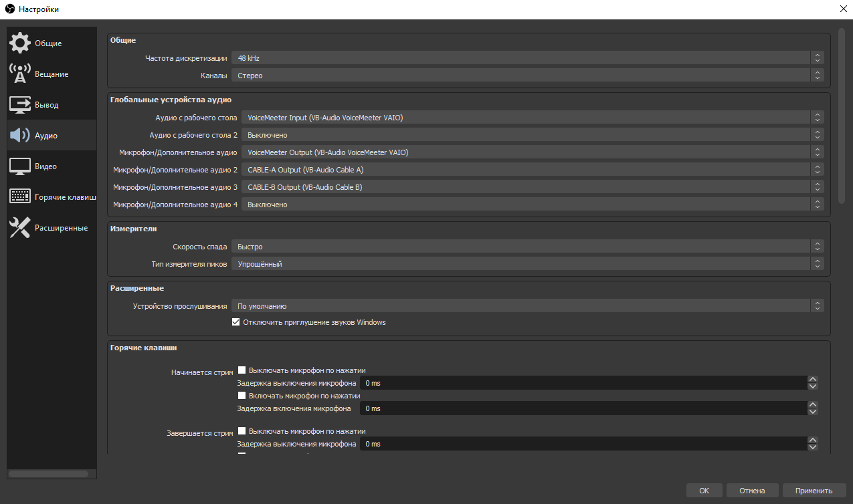
Task: Click the General settings gear icon
Action: (x=20, y=43)
